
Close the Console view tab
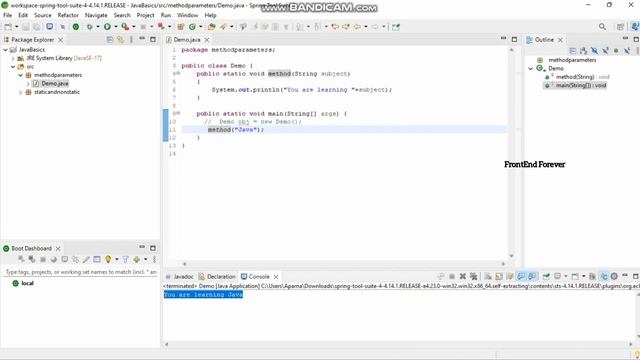[x=276, y=276]
